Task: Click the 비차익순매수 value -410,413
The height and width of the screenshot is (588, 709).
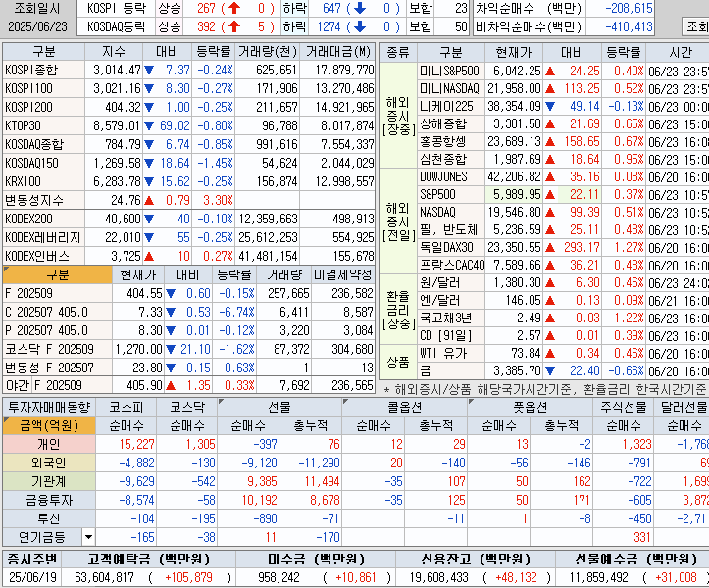Action: tap(629, 26)
